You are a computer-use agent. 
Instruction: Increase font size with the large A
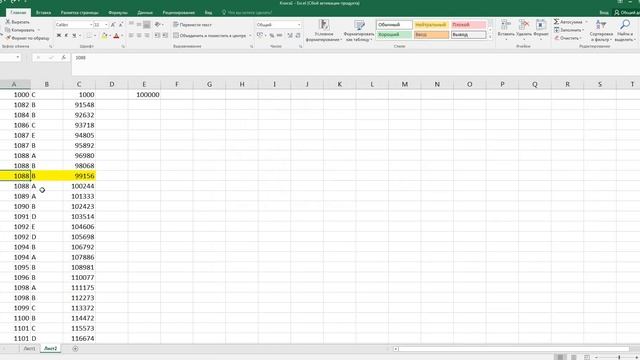113,25
